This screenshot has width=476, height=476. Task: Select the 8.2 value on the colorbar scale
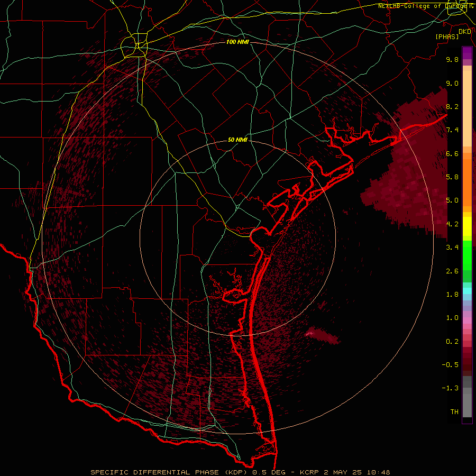point(452,106)
